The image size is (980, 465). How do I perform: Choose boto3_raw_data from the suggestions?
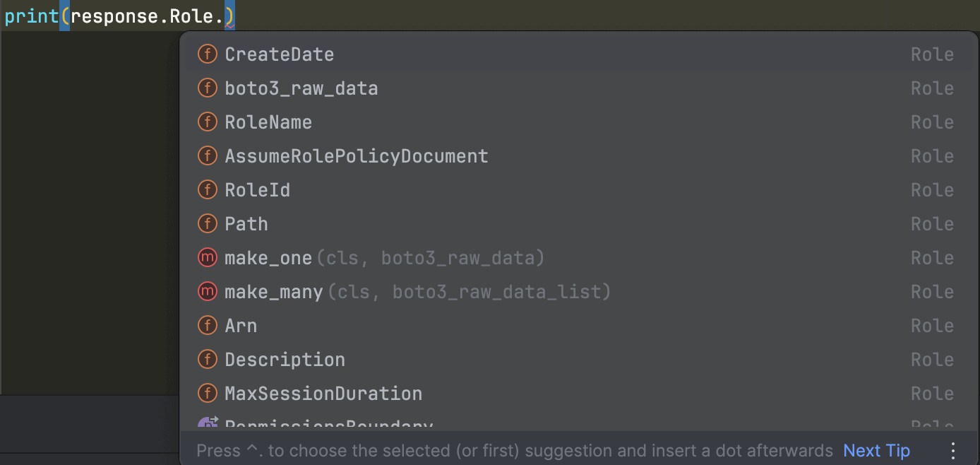(579, 88)
